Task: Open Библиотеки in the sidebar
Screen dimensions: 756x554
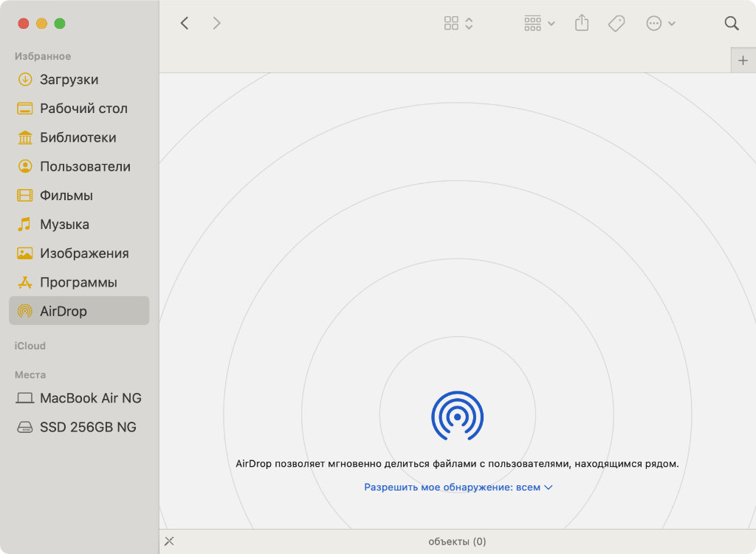Action: pyautogui.click(x=78, y=137)
